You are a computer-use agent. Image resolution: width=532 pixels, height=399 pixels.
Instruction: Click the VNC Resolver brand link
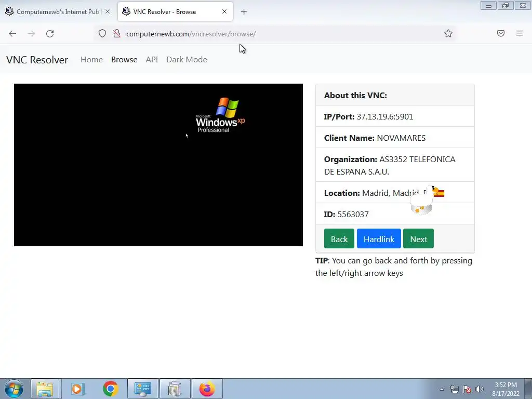(x=37, y=60)
